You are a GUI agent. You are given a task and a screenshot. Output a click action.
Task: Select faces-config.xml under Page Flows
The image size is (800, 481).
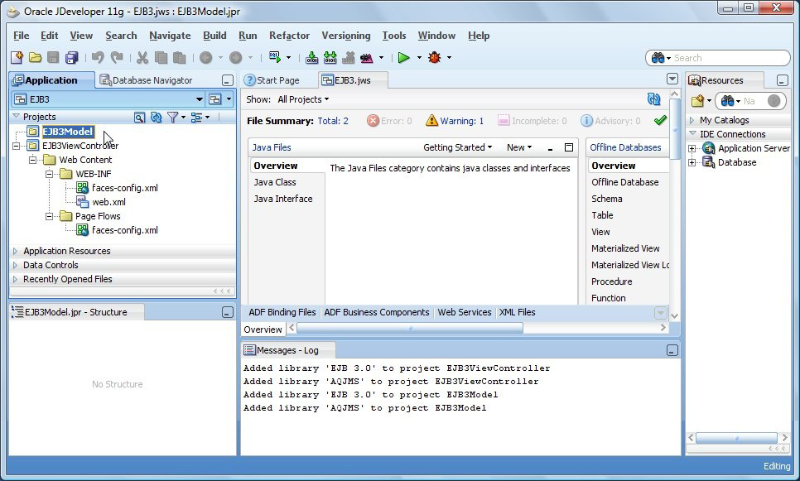(125, 230)
